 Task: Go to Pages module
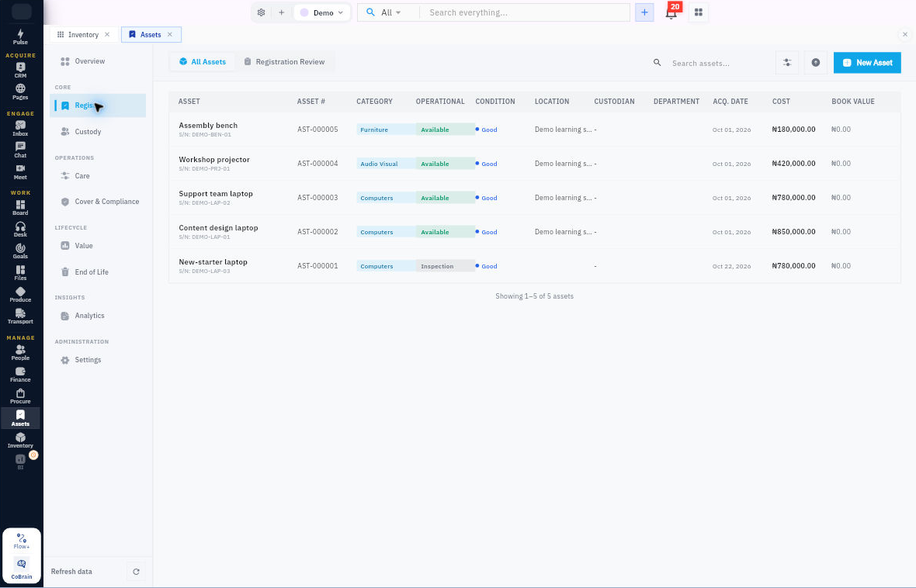point(20,92)
